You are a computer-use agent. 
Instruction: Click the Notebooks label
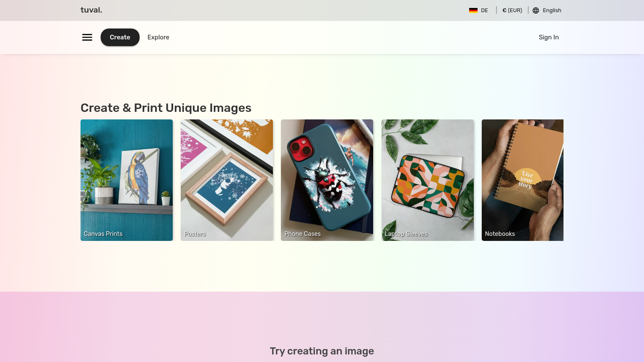[x=500, y=234]
